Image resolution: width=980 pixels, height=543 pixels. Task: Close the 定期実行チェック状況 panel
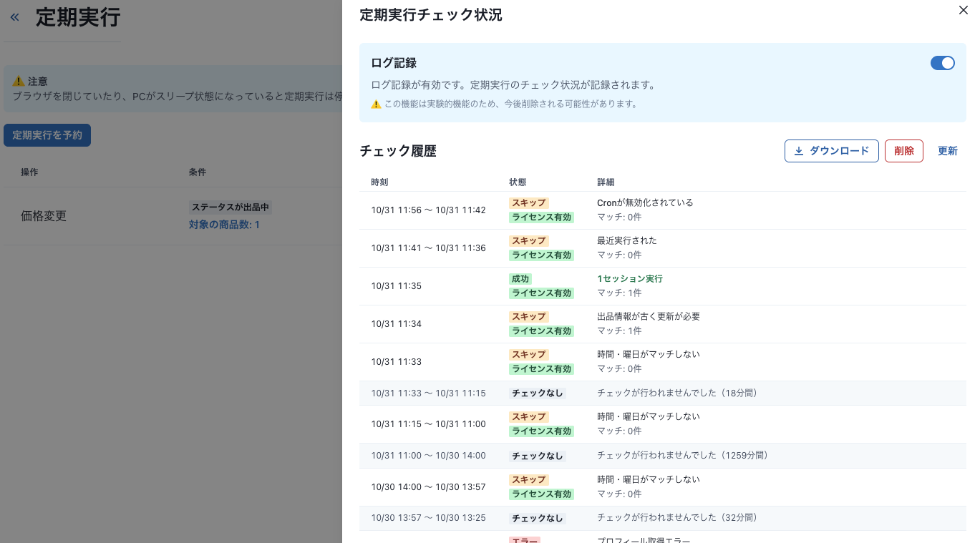pos(963,10)
